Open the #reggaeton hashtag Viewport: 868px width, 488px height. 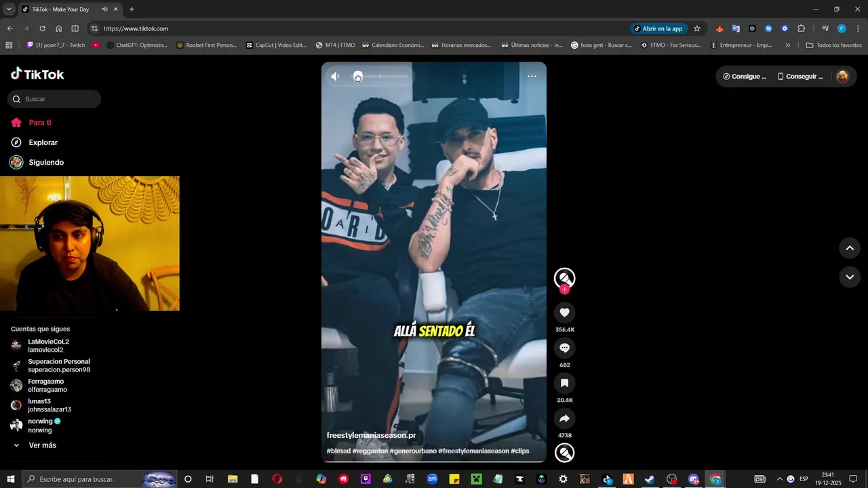coord(370,451)
